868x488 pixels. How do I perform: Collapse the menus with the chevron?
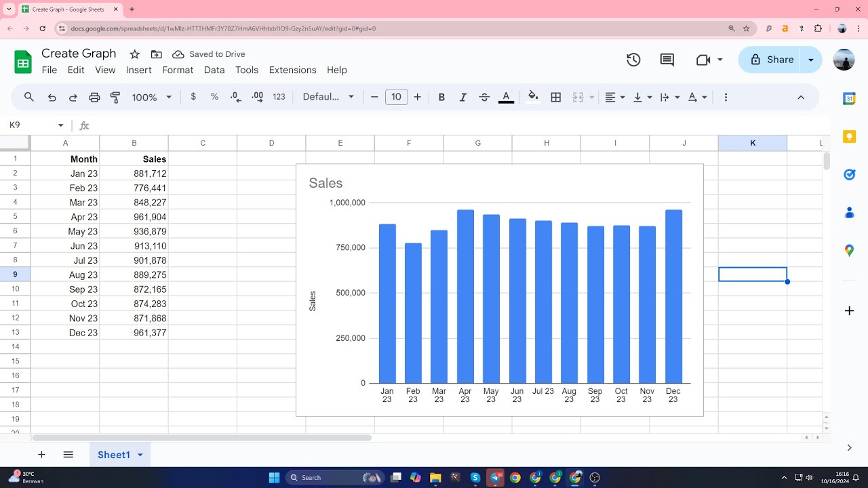pyautogui.click(x=801, y=97)
